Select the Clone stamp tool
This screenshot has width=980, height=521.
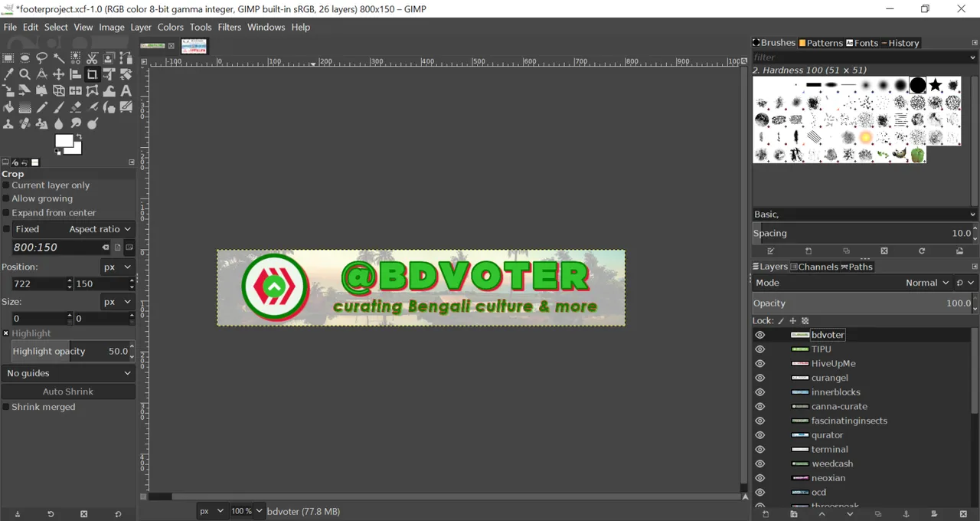click(x=8, y=124)
